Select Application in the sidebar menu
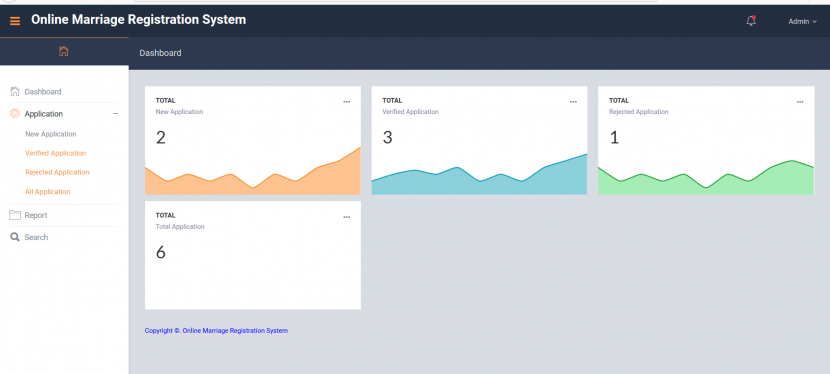This screenshot has height=374, width=830. (43, 114)
